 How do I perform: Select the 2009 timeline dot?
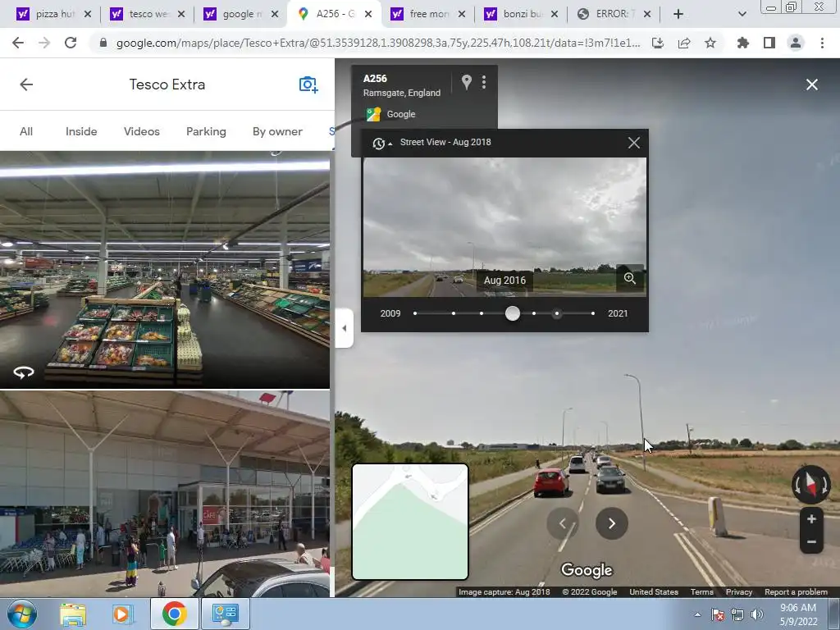[x=415, y=313]
